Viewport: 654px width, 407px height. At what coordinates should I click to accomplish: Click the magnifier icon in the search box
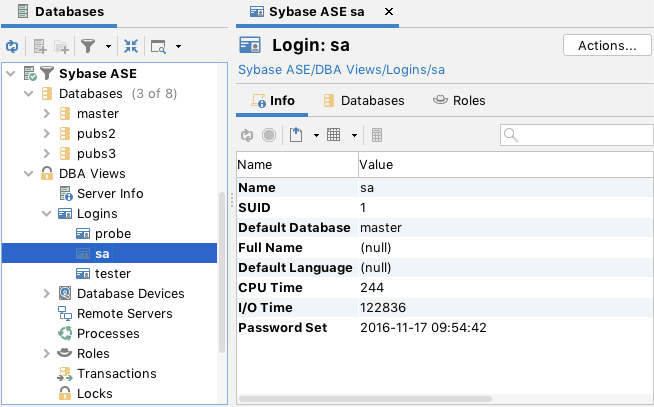click(510, 135)
